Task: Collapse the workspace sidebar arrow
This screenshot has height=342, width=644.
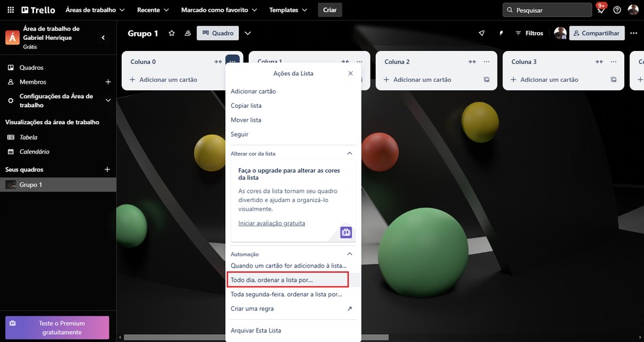Action: [103, 37]
